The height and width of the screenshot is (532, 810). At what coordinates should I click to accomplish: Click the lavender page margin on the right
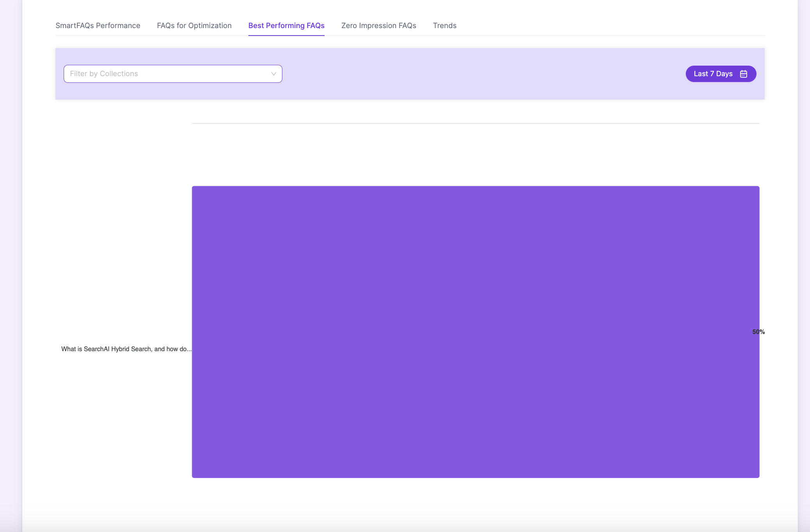[804, 266]
